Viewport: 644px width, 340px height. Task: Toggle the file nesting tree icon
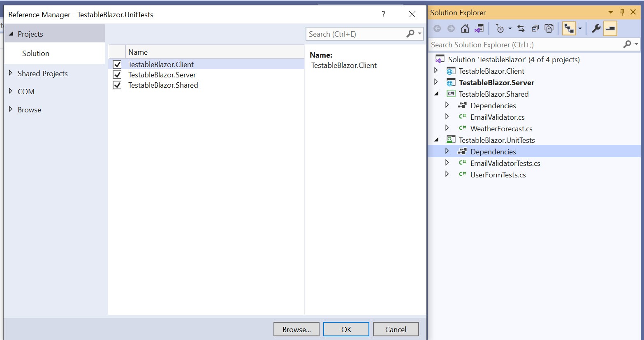click(x=569, y=28)
